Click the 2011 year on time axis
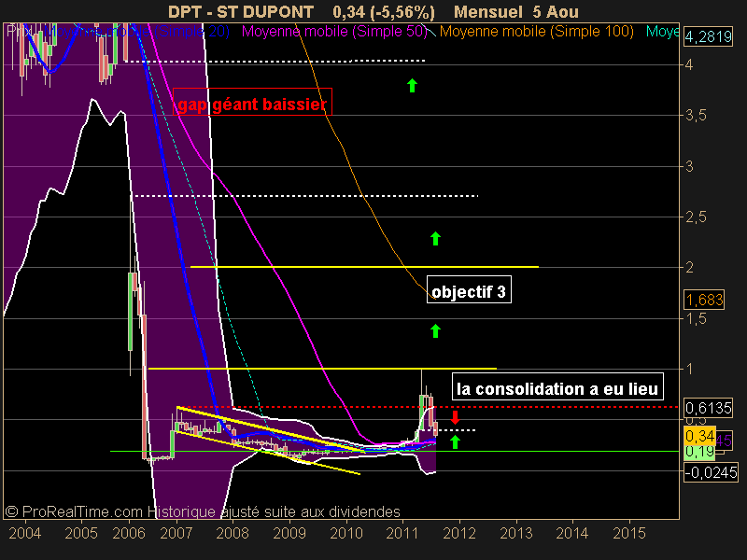Viewport: 747px width, 560px height. [x=402, y=533]
